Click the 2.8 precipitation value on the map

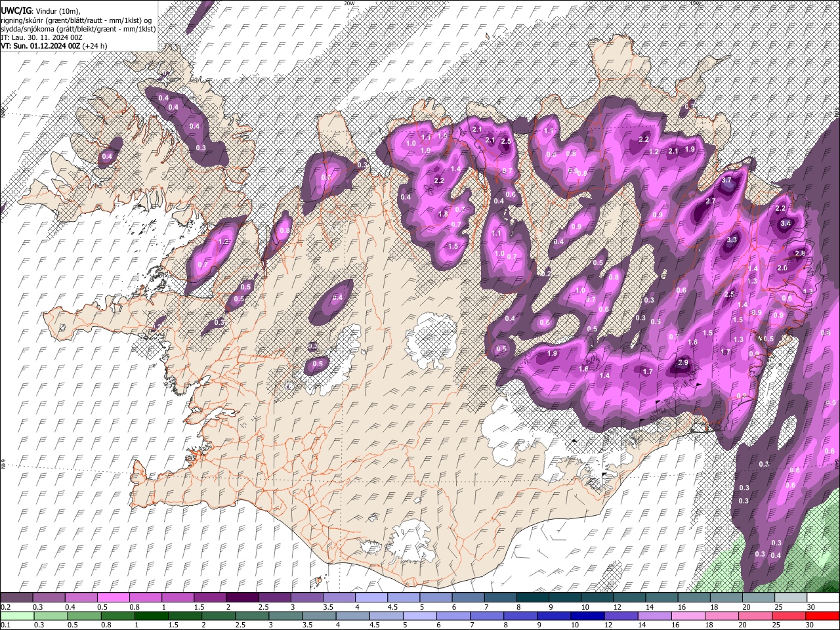pyautogui.click(x=800, y=254)
